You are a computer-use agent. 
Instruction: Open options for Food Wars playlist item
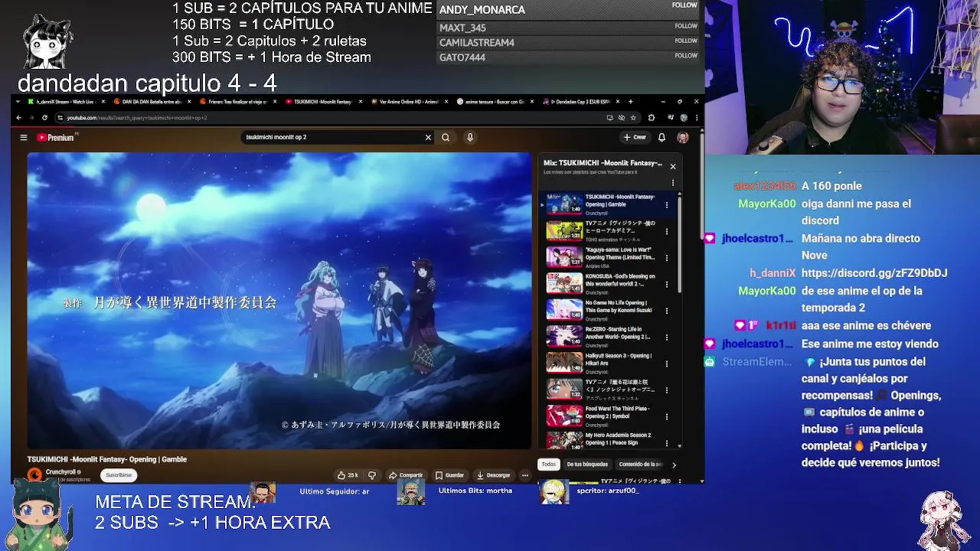pos(666,417)
